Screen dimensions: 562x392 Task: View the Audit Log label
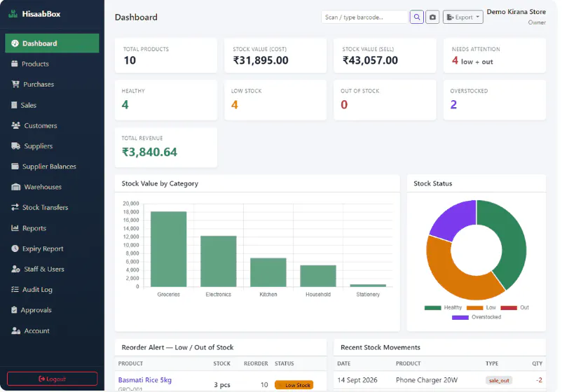(37, 289)
